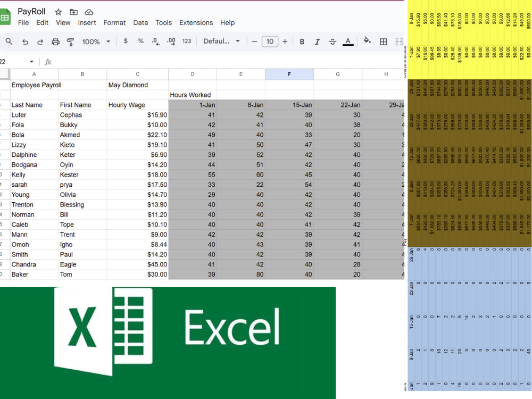Click the Excel logo banner image
This screenshot has width=532, height=399.
(168, 343)
